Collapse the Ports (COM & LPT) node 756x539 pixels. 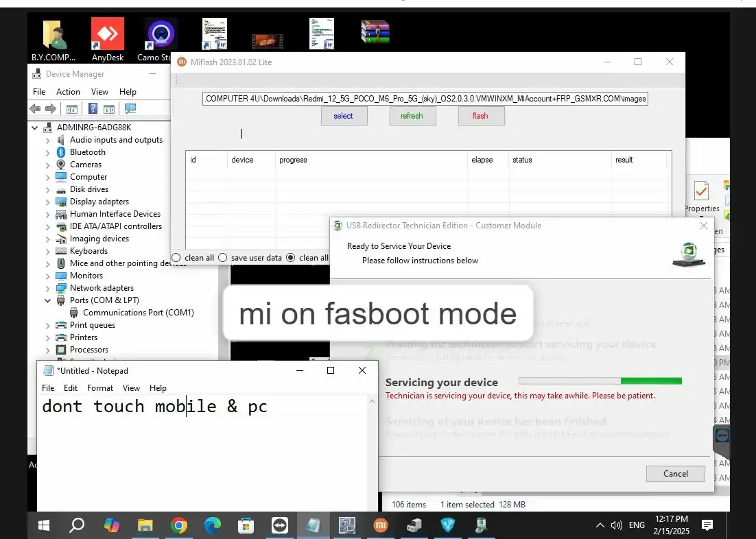[x=47, y=300]
